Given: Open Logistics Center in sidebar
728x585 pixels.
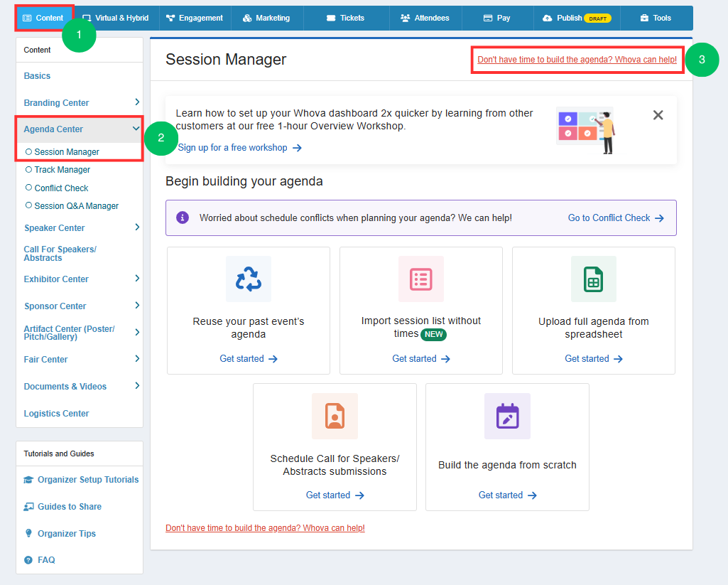Looking at the screenshot, I should [56, 414].
